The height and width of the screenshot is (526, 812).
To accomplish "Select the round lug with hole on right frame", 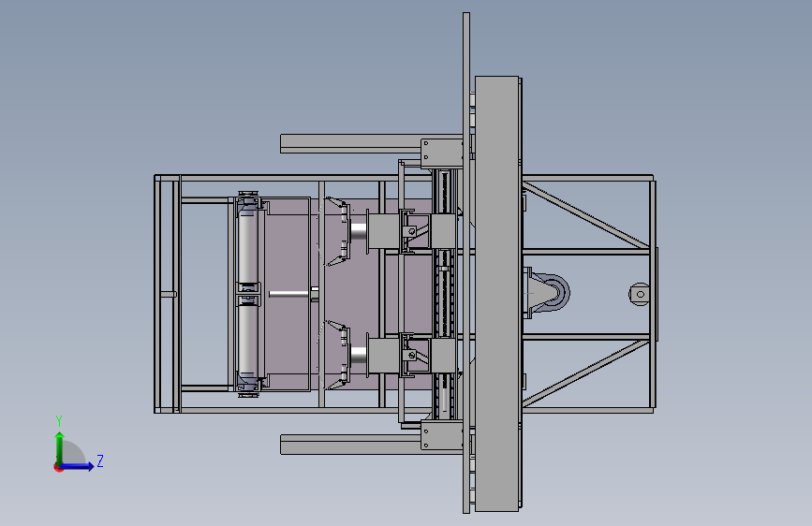I will click(x=640, y=294).
